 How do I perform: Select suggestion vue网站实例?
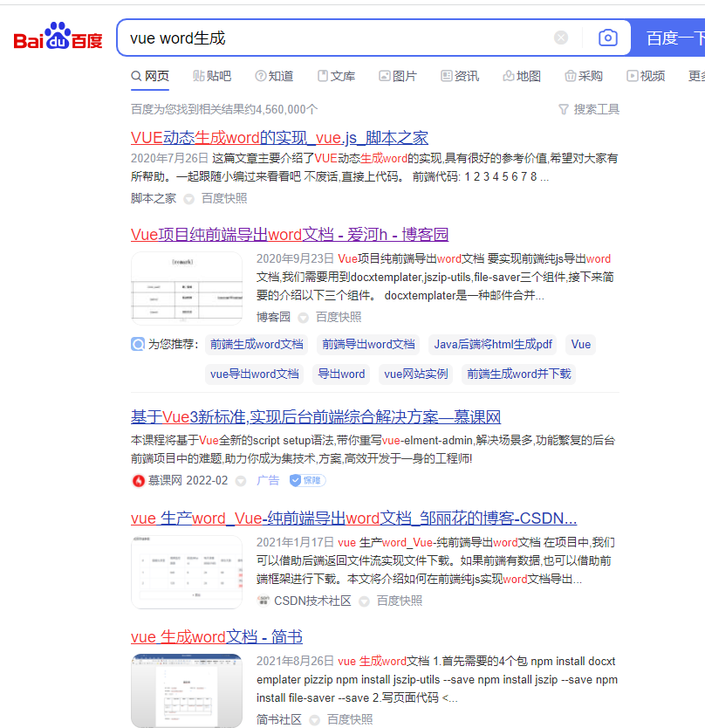(x=416, y=374)
